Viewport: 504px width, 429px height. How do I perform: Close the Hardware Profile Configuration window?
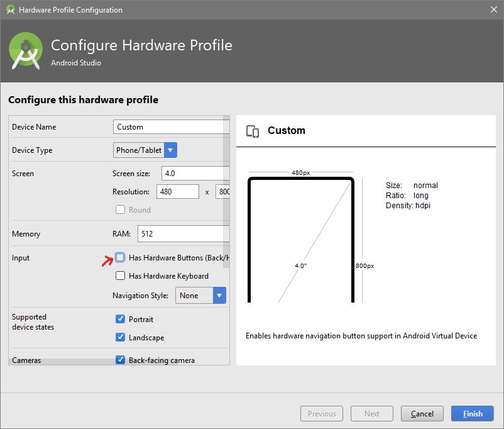pyautogui.click(x=494, y=9)
